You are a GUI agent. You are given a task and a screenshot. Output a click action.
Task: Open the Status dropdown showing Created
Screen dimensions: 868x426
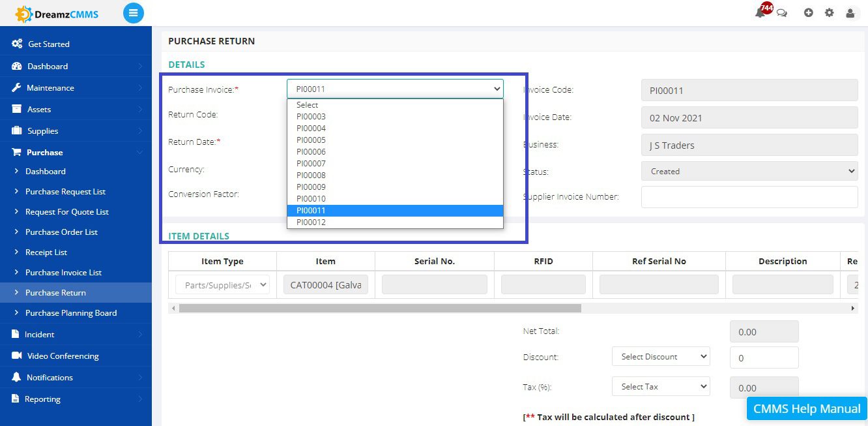coord(749,171)
